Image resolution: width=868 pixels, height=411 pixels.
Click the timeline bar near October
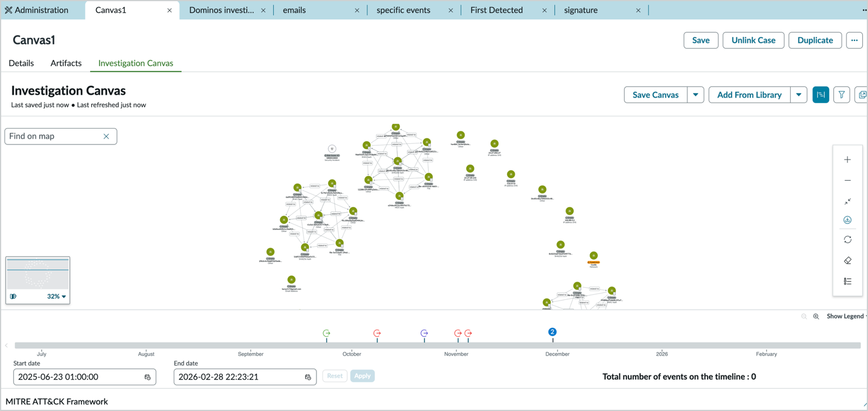[x=352, y=346]
